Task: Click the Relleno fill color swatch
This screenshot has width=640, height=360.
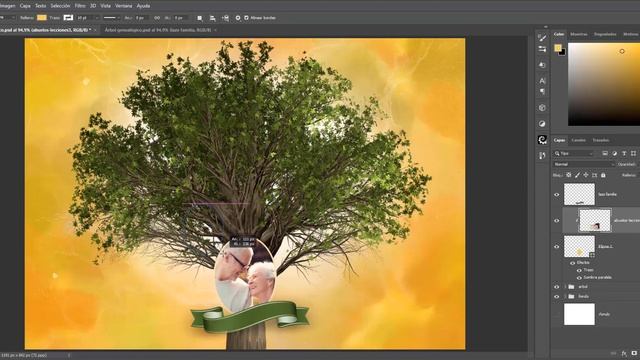Action: (42, 18)
